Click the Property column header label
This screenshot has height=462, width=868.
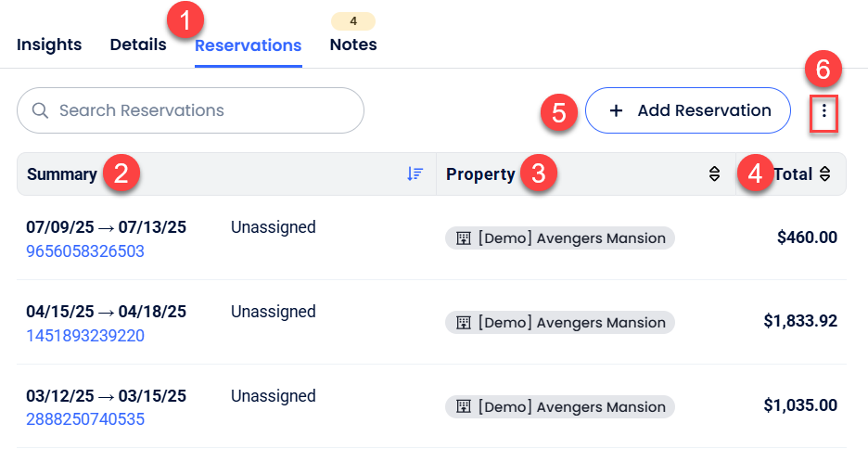click(480, 174)
